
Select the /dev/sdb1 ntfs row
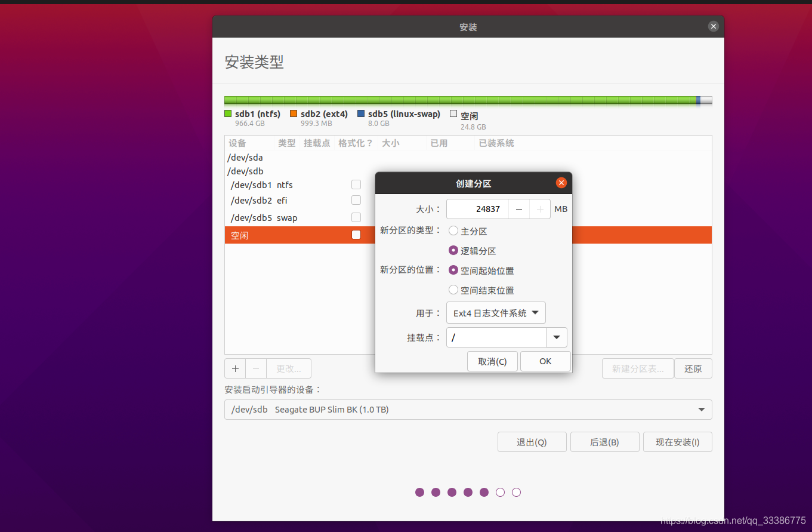[x=468, y=185]
